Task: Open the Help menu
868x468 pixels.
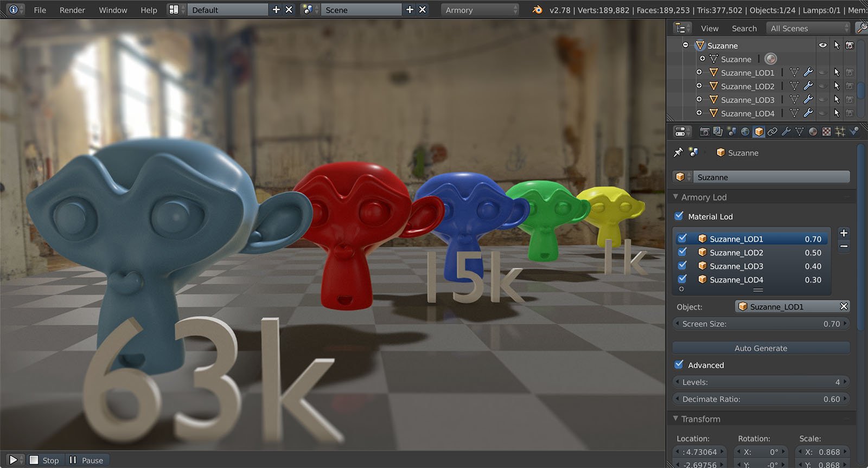Action: pyautogui.click(x=149, y=10)
